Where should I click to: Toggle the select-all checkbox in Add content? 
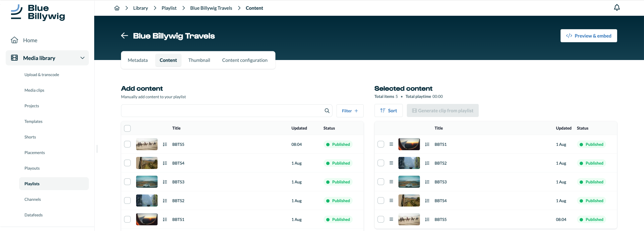(x=127, y=128)
